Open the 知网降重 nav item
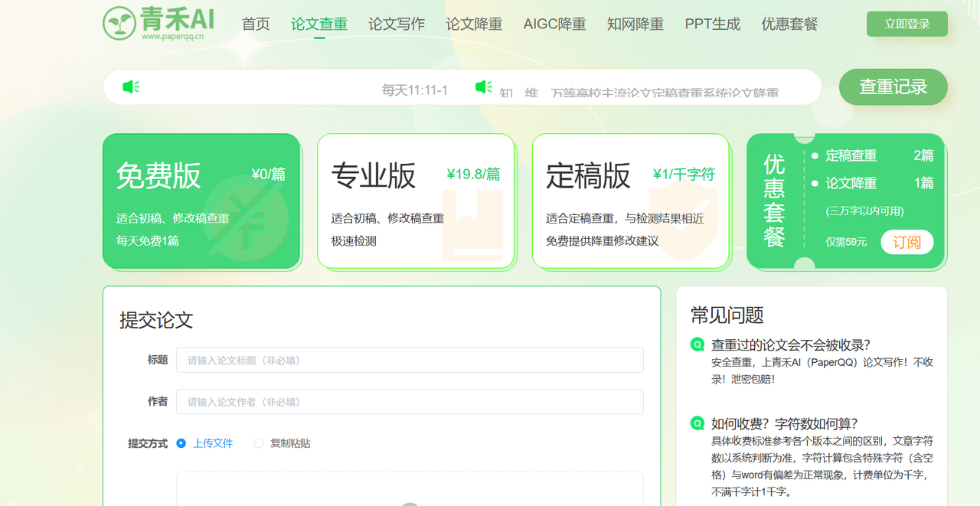Image resolution: width=980 pixels, height=506 pixels. click(635, 24)
